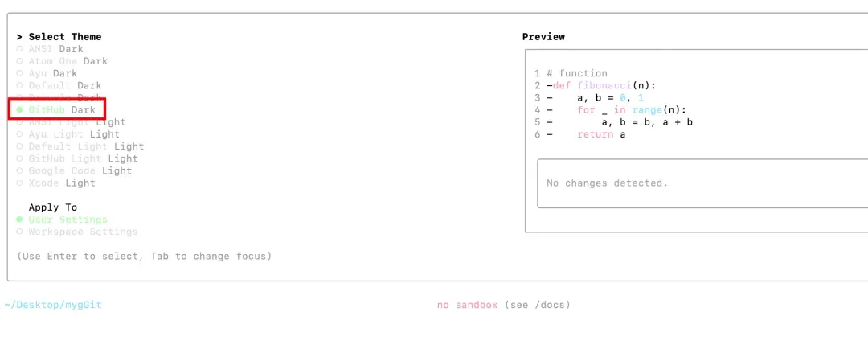The image size is (868, 349).
Task: Click the No changes detected box
Action: (702, 183)
